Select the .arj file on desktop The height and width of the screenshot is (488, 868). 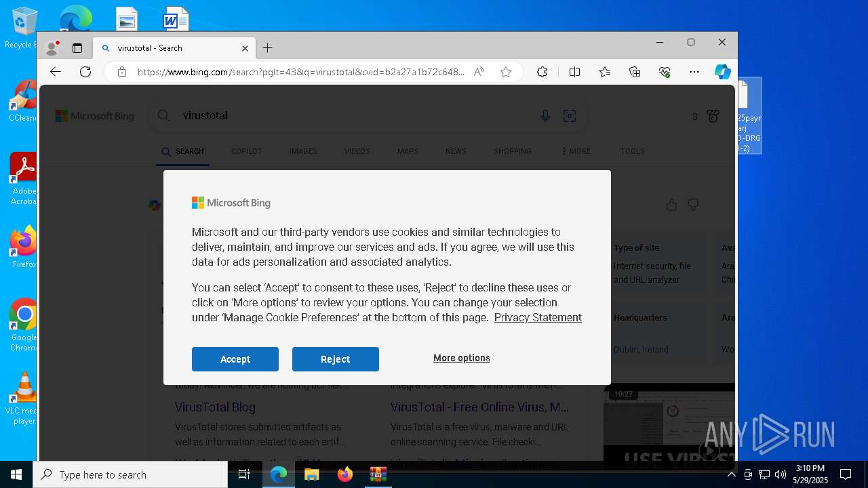tap(749, 116)
